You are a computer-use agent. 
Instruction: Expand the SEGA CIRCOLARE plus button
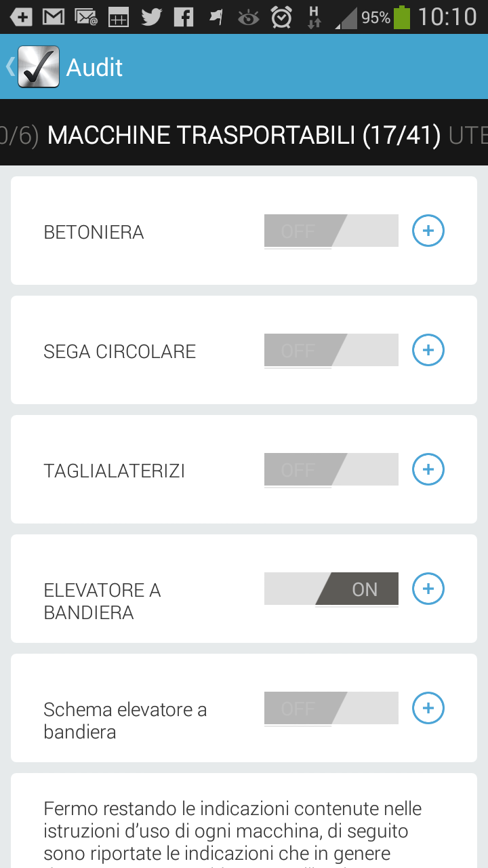coord(428,351)
